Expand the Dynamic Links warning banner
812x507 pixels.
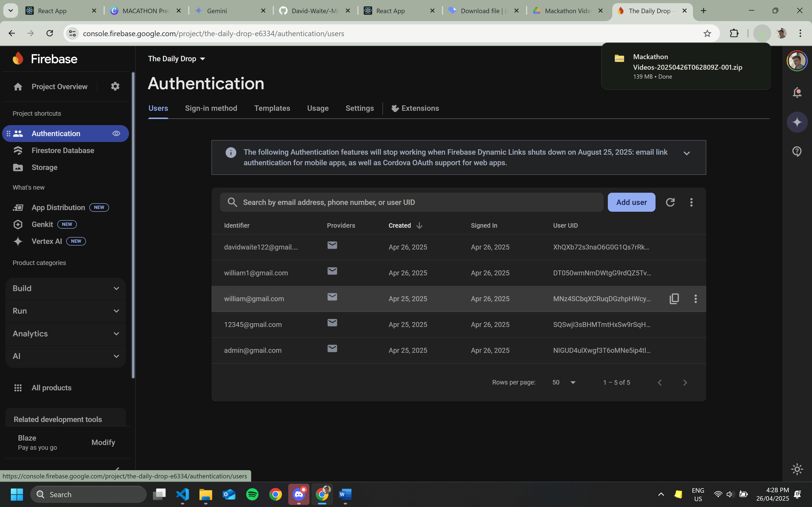tap(687, 153)
